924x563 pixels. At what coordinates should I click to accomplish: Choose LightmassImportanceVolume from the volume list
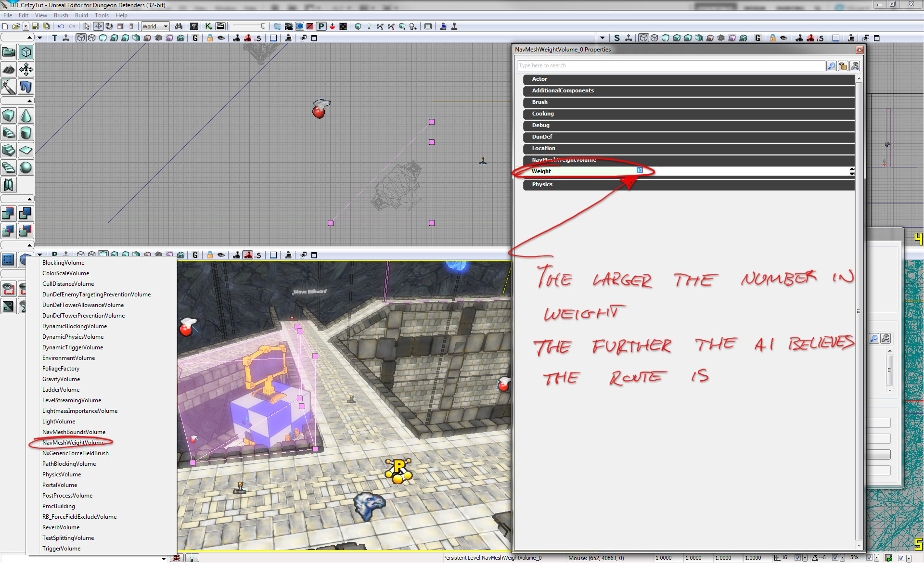click(x=80, y=411)
